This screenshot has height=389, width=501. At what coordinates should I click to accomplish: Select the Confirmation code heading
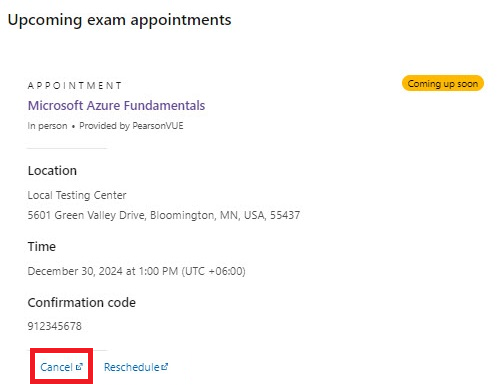[82, 303]
